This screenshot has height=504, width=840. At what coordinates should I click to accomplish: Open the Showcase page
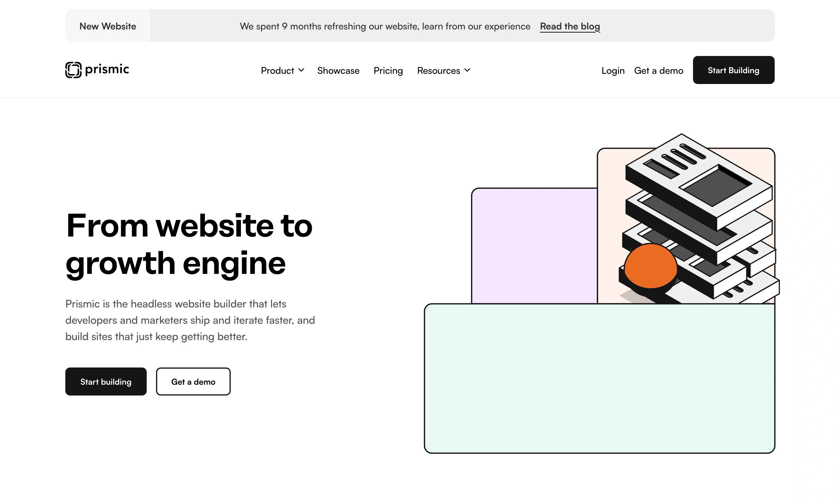click(338, 70)
